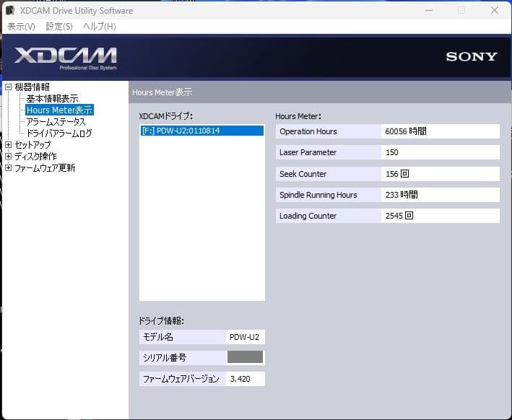
Task: Select 基本情報表示 in the tree
Action: pyautogui.click(x=52, y=98)
